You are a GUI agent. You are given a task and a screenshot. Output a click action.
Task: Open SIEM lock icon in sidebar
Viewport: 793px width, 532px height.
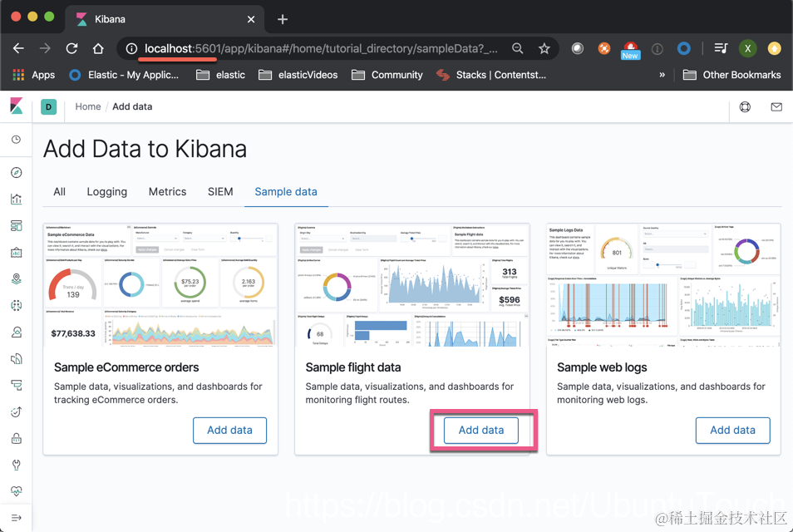point(16,438)
